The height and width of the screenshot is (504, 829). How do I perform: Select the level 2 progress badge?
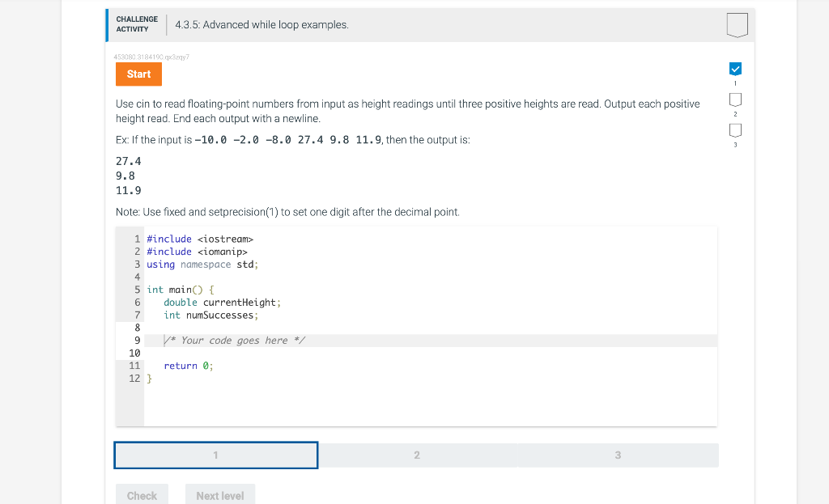tap(735, 100)
